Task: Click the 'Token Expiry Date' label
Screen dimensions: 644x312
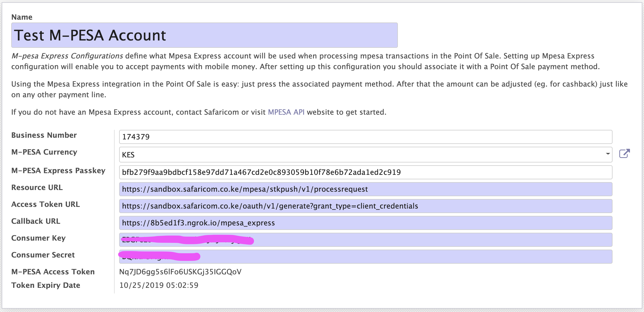Action: (x=46, y=285)
